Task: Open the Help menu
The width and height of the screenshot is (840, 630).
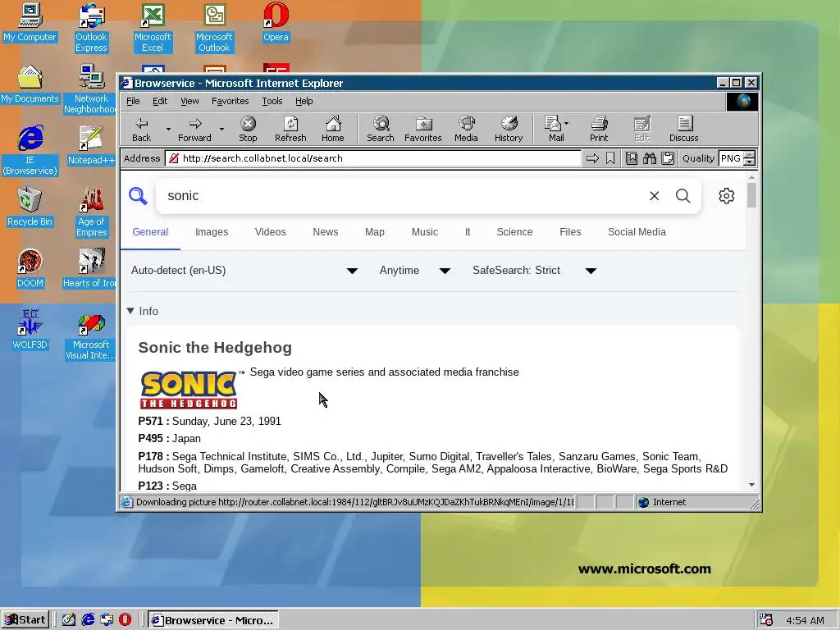Action: [304, 101]
